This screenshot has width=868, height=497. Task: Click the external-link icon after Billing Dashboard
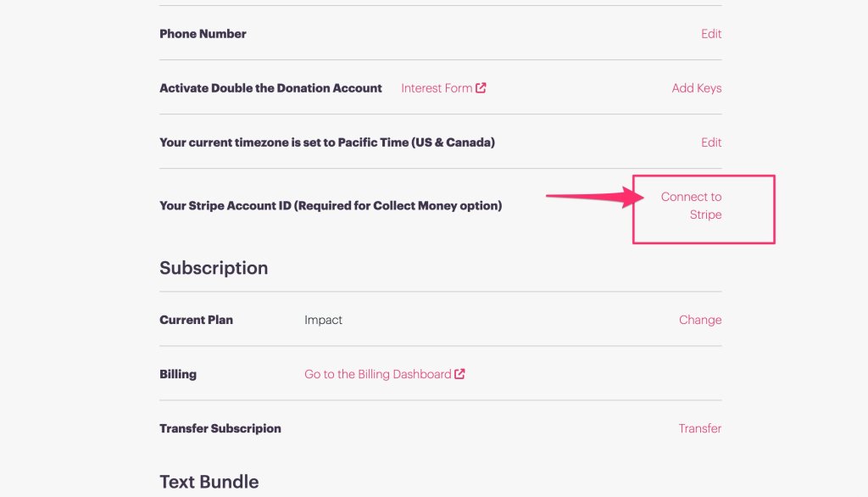(459, 374)
